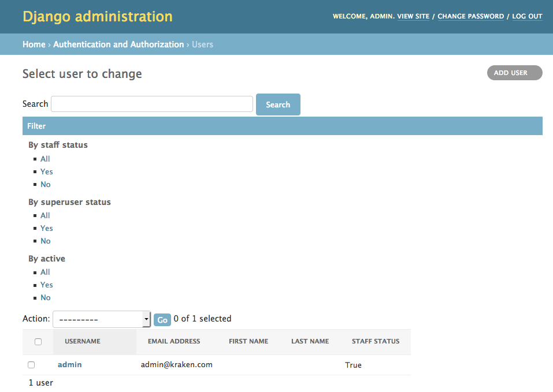The image size is (553, 392).
Task: Click the Go button for action
Action: pos(162,320)
